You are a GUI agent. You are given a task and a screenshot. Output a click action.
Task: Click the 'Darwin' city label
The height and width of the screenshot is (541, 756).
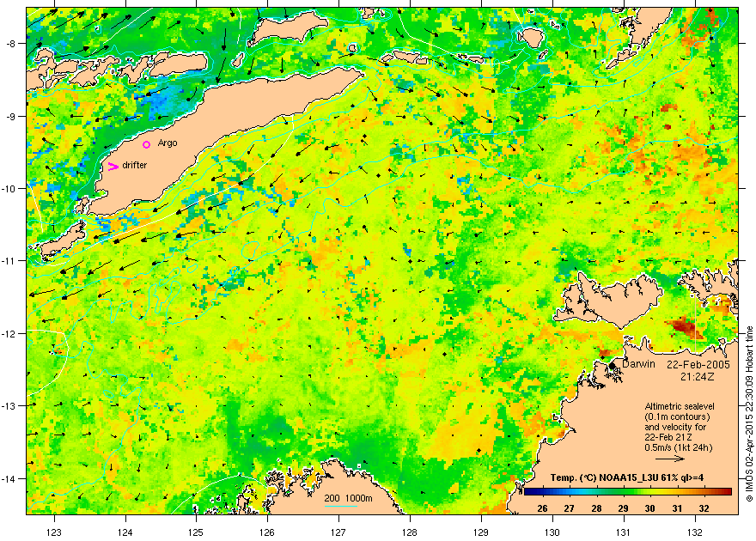click(x=638, y=364)
